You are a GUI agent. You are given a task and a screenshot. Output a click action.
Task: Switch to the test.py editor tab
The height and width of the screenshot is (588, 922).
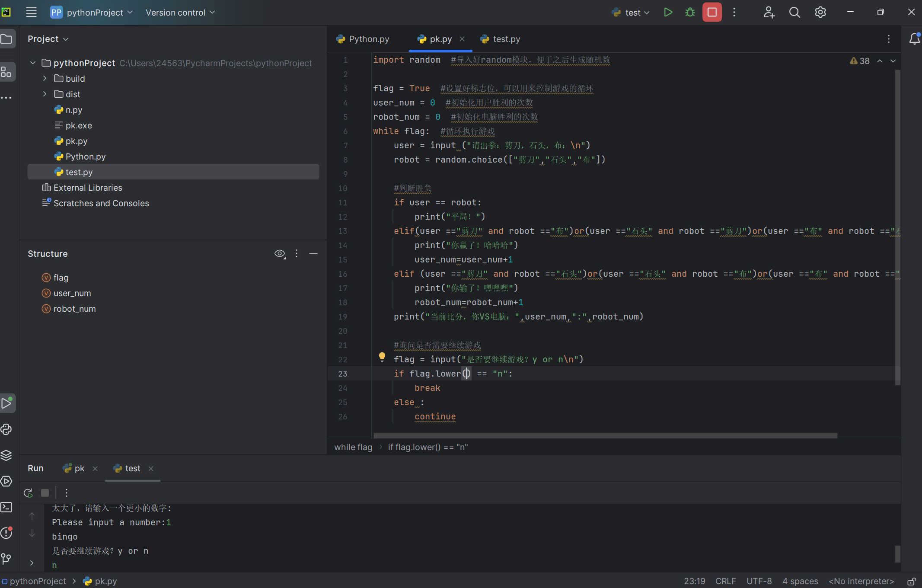[501, 39]
